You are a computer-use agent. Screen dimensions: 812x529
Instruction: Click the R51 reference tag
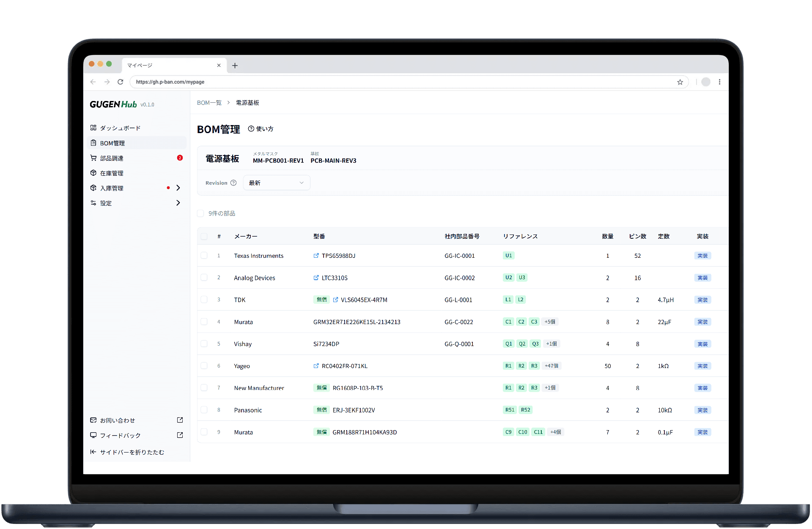click(x=510, y=410)
